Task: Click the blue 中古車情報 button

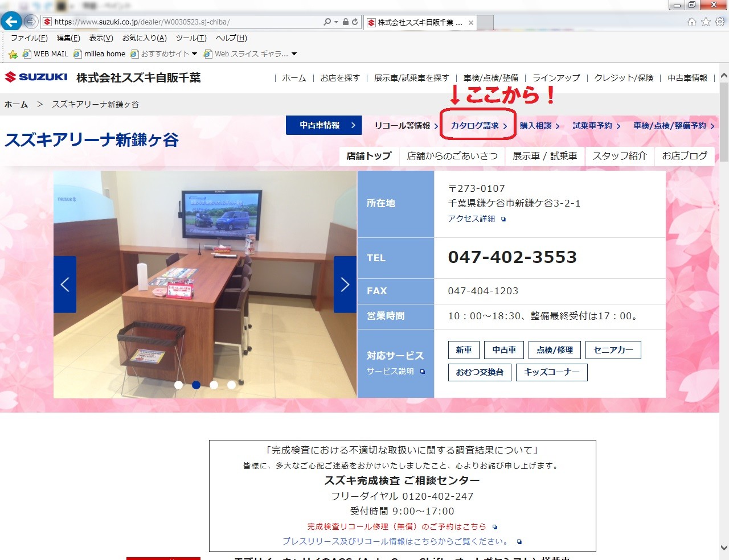Action: tap(324, 125)
